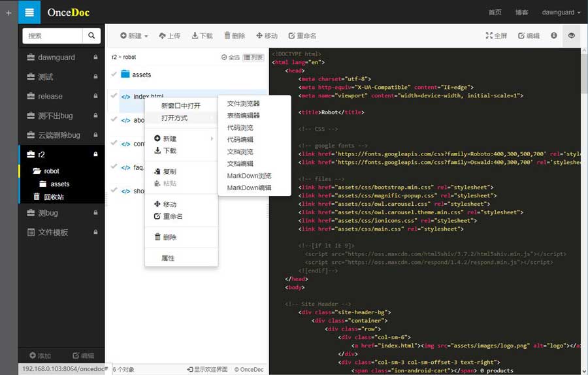Open the 云端删除bug library
The width and height of the screenshot is (588, 375).
point(59,135)
